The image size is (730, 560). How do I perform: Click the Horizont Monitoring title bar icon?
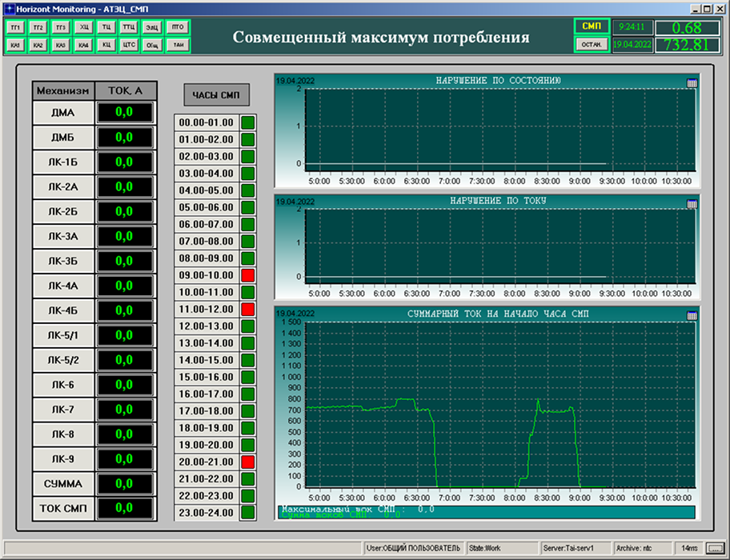[x=9, y=8]
